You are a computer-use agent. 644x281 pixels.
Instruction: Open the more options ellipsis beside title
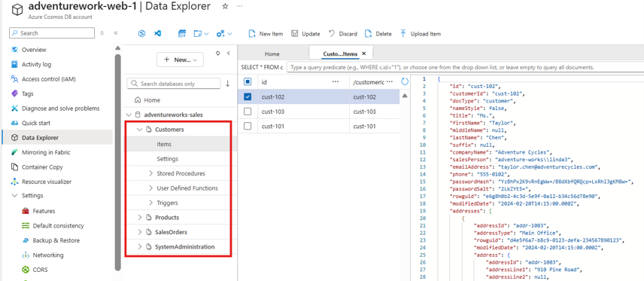(x=240, y=6)
